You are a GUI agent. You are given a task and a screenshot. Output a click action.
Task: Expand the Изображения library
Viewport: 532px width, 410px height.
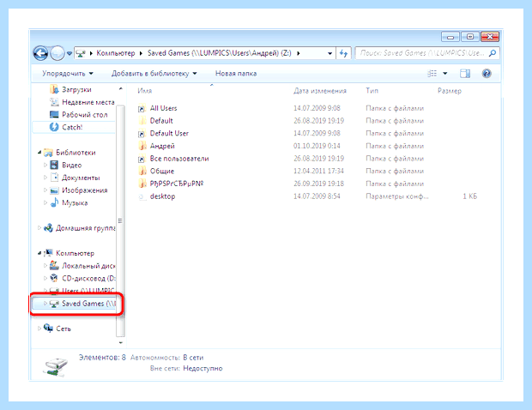click(x=45, y=190)
